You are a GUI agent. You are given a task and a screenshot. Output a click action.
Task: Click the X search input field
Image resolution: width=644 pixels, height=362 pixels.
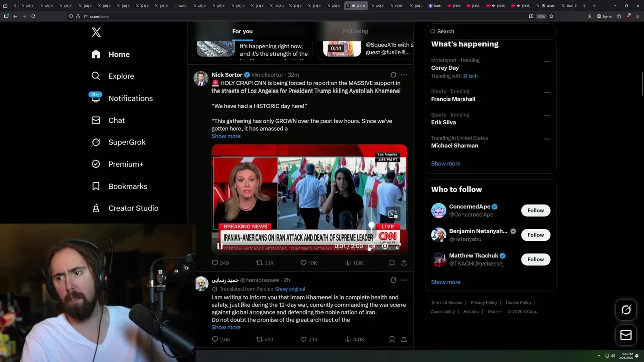point(491,31)
